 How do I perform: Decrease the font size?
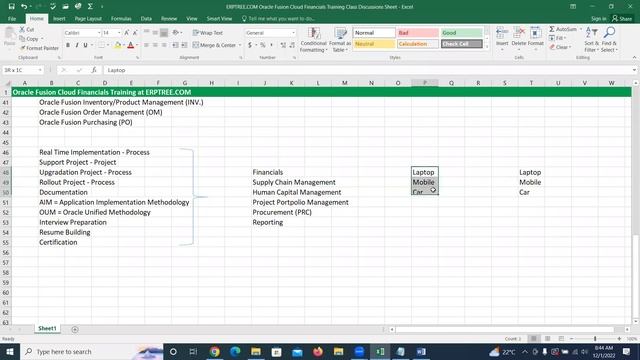click(x=135, y=33)
